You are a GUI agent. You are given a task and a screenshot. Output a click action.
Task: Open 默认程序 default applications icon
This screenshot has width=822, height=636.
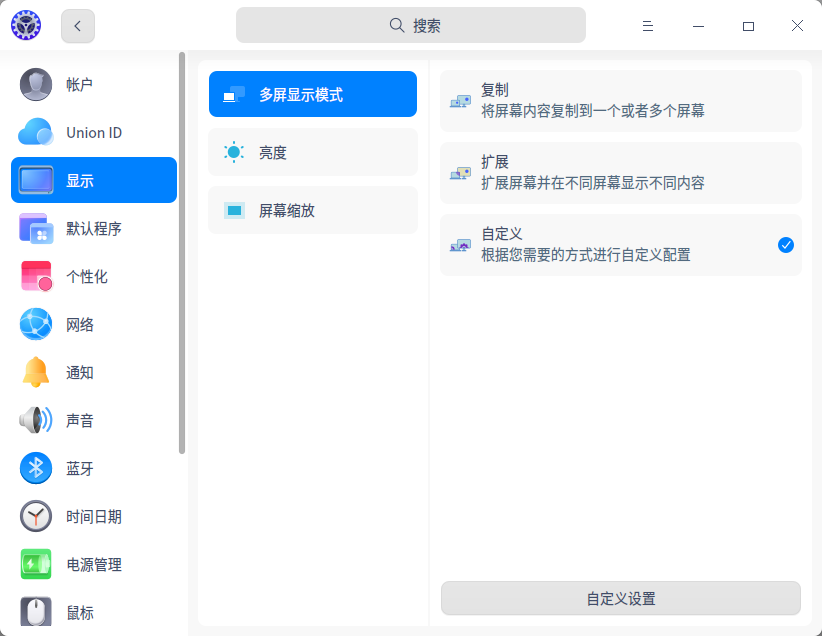(x=36, y=229)
